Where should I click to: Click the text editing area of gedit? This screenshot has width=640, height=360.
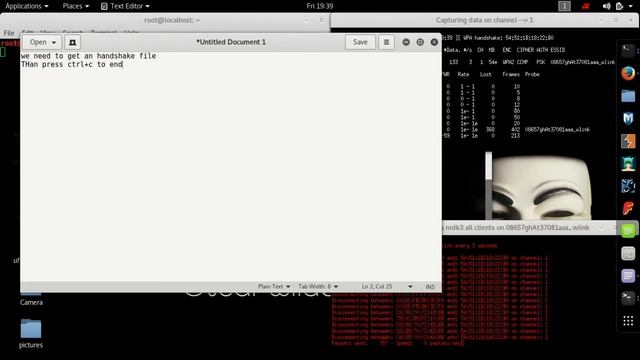[231, 166]
